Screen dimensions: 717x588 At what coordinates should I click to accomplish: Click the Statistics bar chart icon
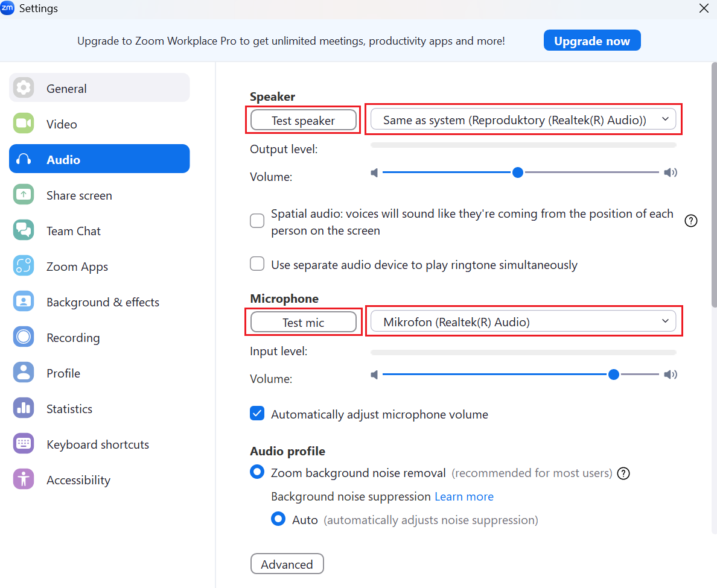coord(24,409)
